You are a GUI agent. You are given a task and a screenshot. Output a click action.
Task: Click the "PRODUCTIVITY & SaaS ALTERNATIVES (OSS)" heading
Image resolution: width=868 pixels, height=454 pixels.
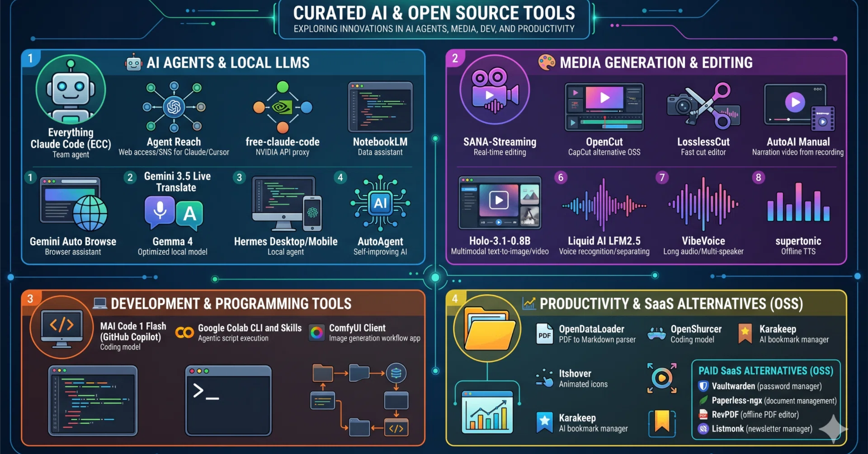click(671, 304)
